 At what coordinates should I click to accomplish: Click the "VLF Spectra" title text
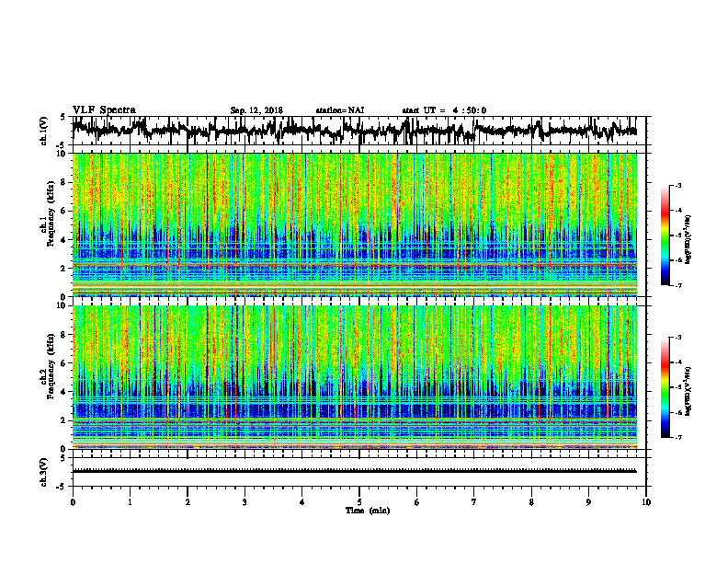(x=104, y=110)
